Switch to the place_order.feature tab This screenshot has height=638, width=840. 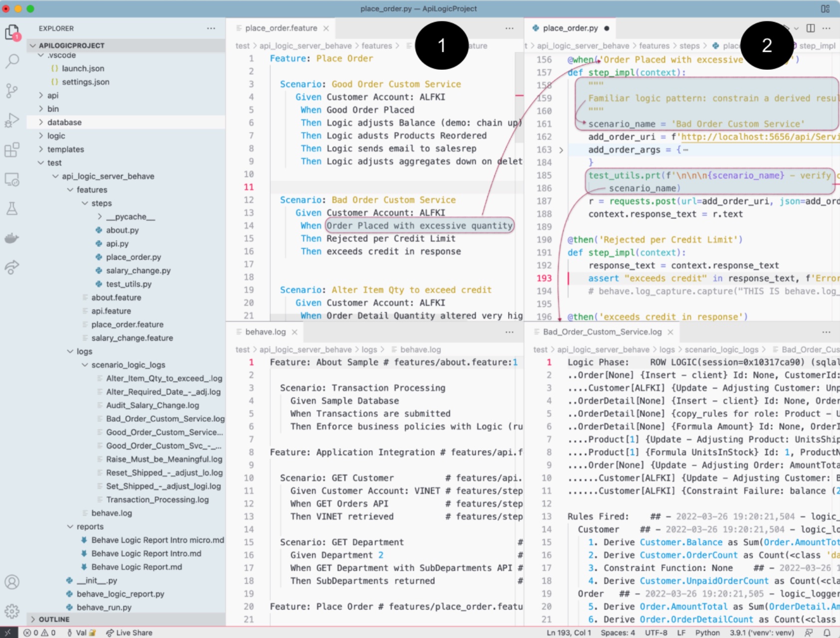click(x=281, y=28)
